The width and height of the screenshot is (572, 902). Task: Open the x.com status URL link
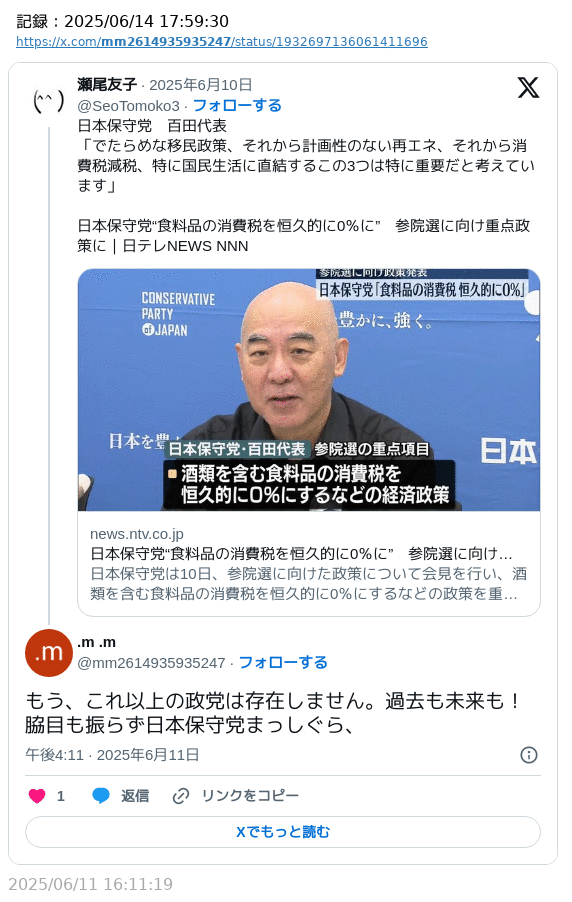(222, 41)
